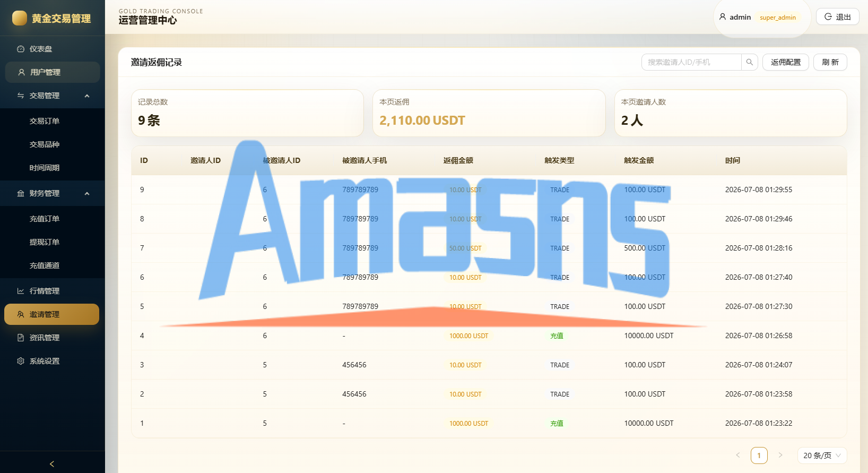Click phone 456456 in row 3

tap(354, 365)
